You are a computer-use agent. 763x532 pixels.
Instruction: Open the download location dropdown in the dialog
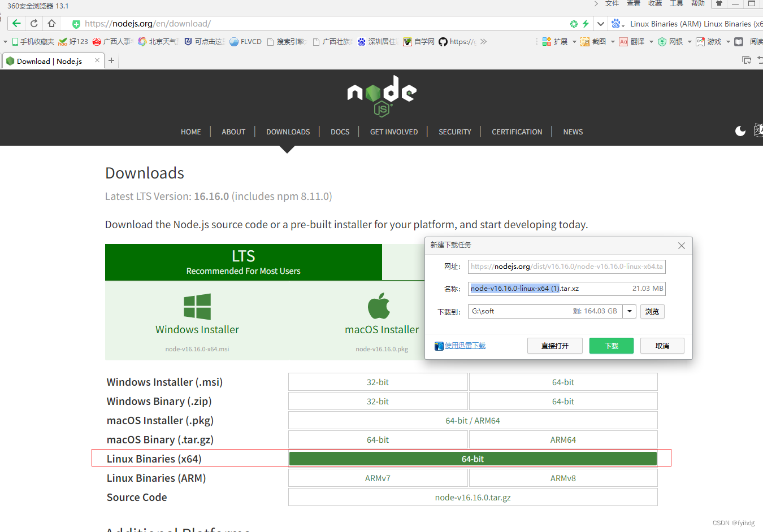(x=630, y=311)
